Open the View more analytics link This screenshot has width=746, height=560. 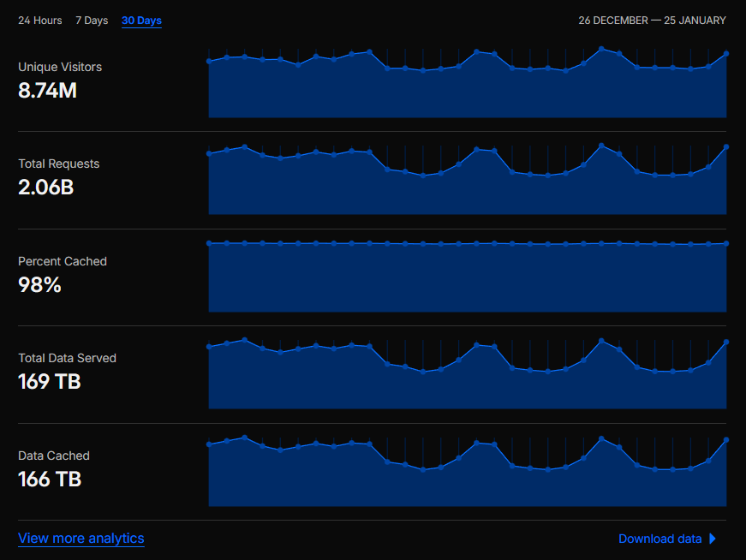coord(81,539)
